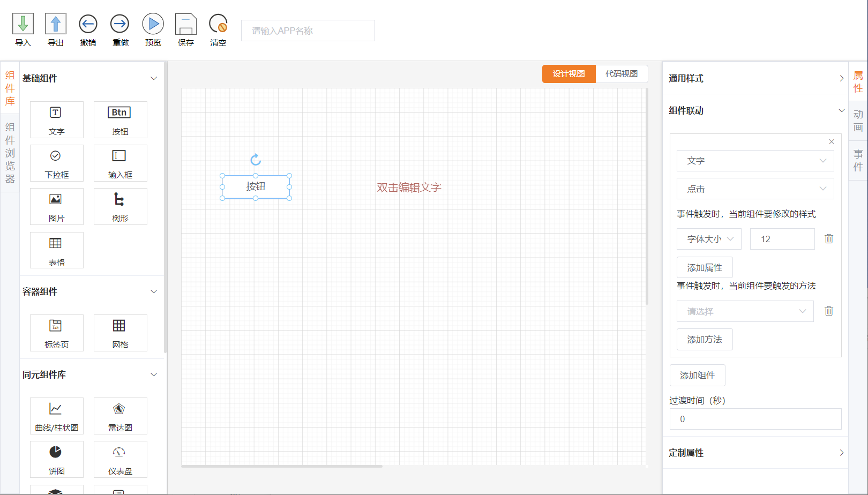Select the 网格 grid container

120,333
